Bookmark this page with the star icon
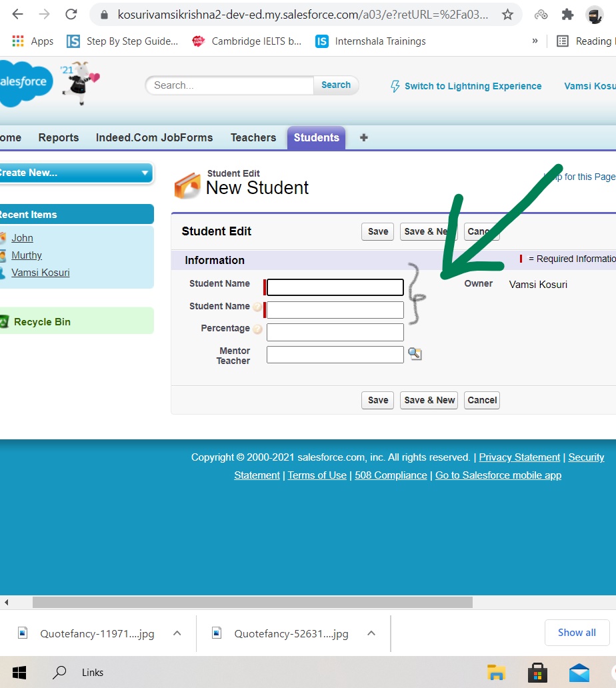 507,15
